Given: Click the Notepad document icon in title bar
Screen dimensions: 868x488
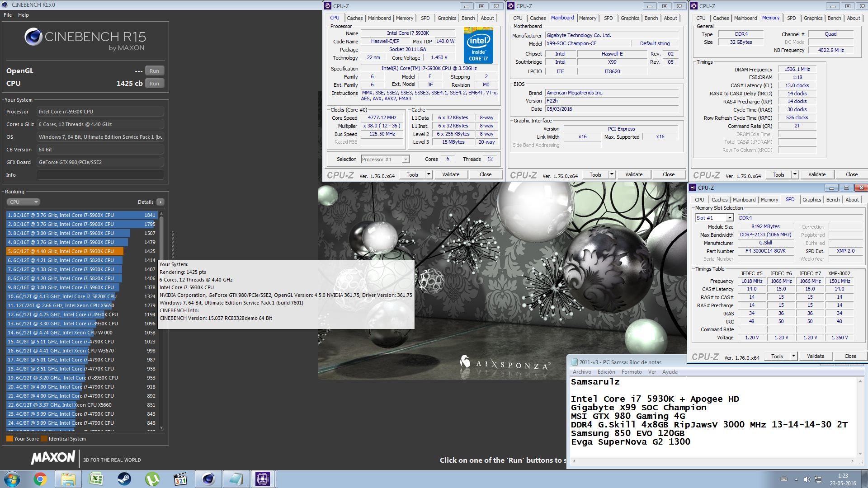Looking at the screenshot, I should (574, 362).
